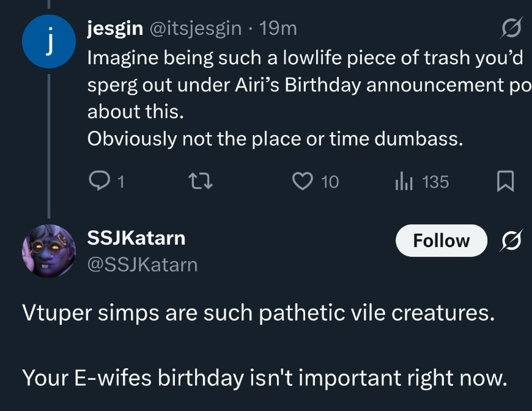Click the like count 10
The height and width of the screenshot is (411, 532).
coord(330,182)
